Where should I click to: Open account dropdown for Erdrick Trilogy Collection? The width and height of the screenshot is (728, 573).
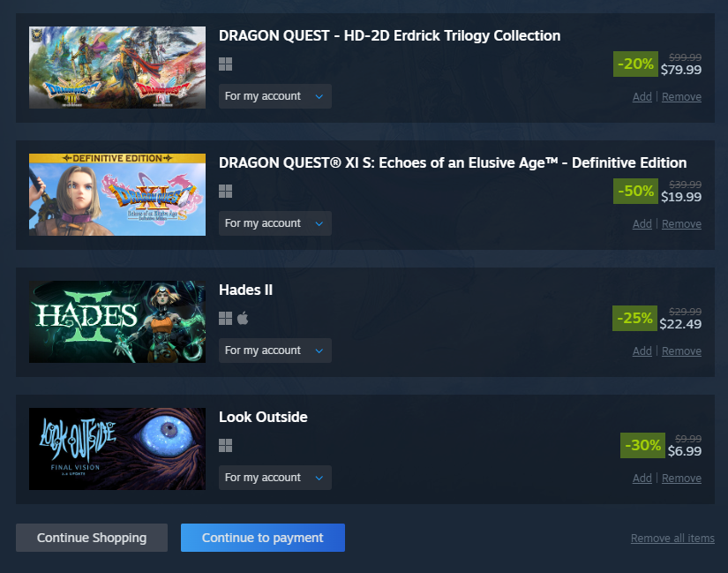274,96
